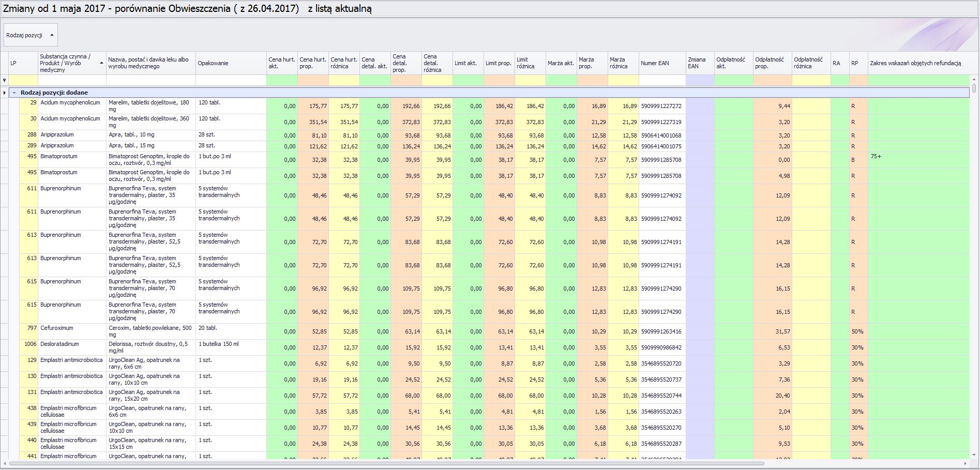The width and height of the screenshot is (980, 470).
Task: Click filter cell under 'Numer EAN' column
Action: [662, 80]
